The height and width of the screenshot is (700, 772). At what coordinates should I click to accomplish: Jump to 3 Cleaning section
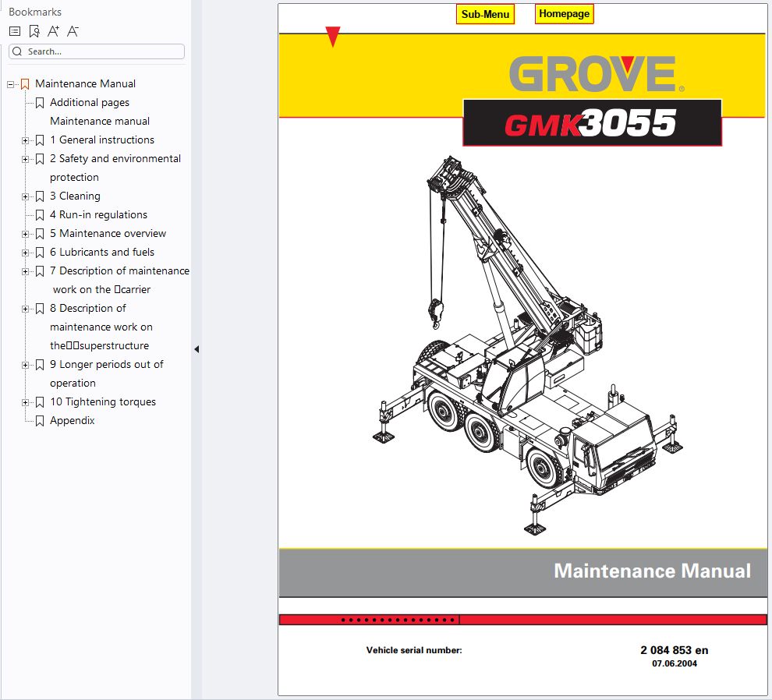coord(75,196)
